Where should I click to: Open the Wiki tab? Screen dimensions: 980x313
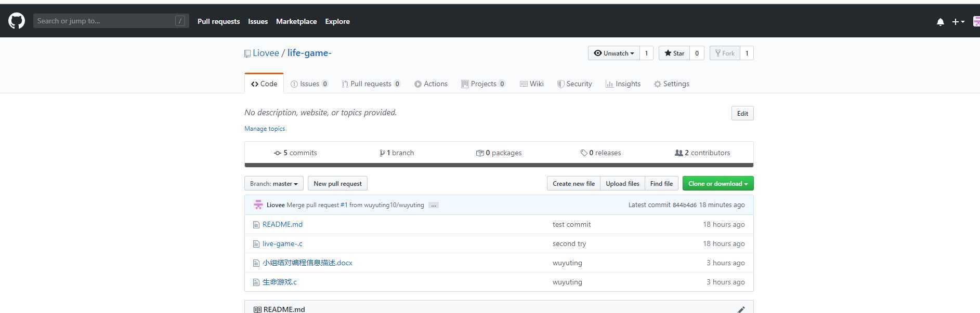coord(532,84)
